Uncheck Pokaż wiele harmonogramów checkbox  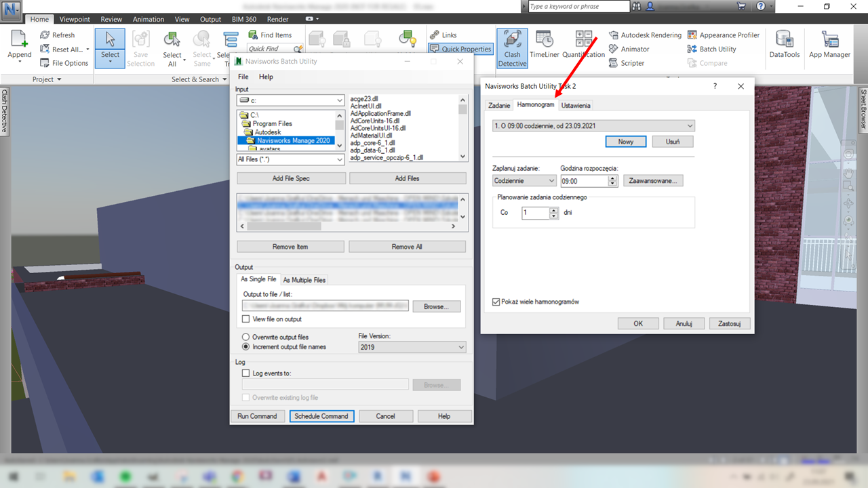(496, 302)
